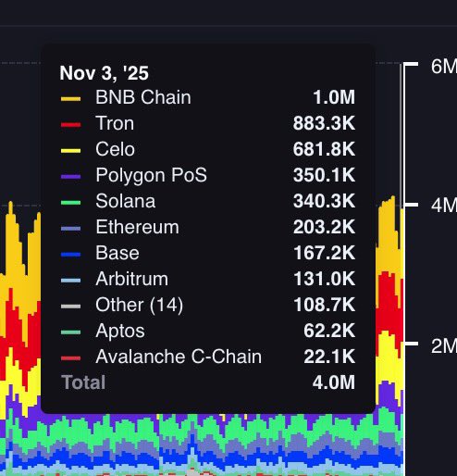
Task: Click the Base blue legend swatch
Action: (x=71, y=255)
